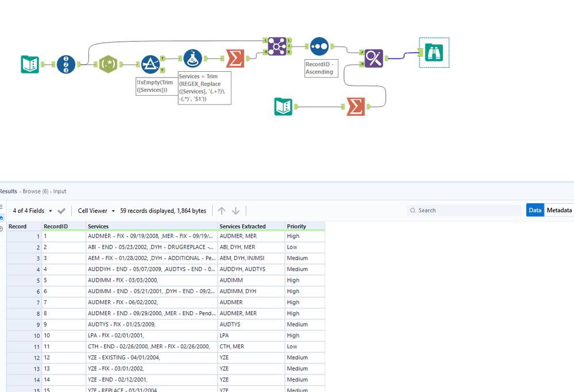Select the Find Replace tool
Viewport: 574px width, 392px height.
(x=373, y=58)
